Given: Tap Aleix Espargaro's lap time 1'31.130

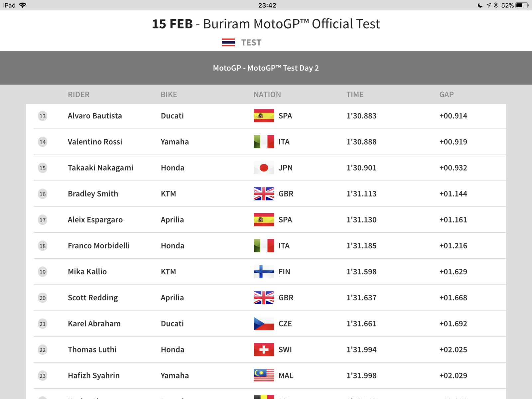Looking at the screenshot, I should [361, 220].
